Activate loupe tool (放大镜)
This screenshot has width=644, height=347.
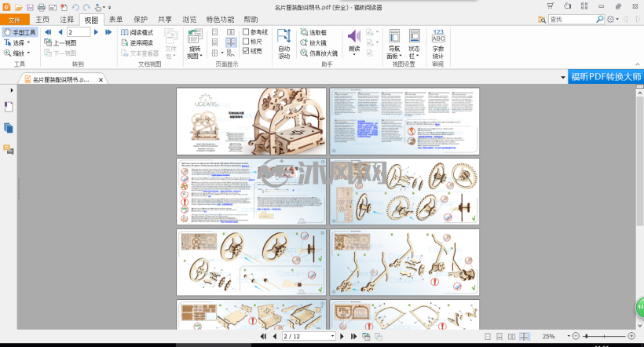313,42
